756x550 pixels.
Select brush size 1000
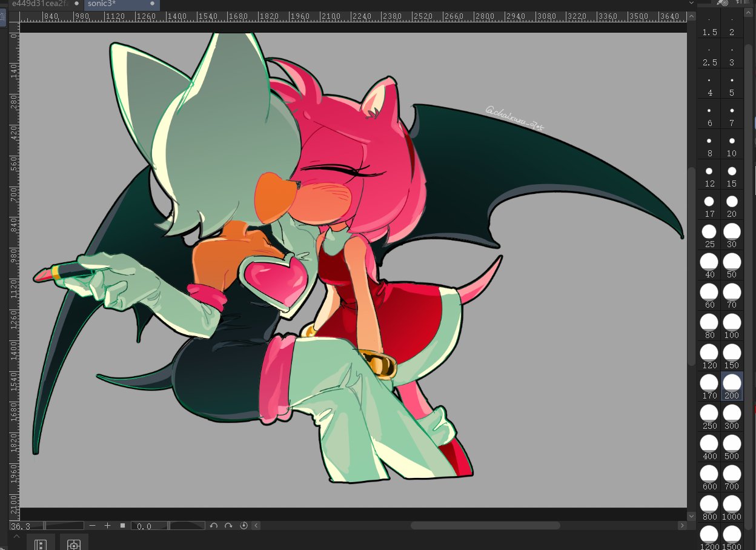pos(732,508)
